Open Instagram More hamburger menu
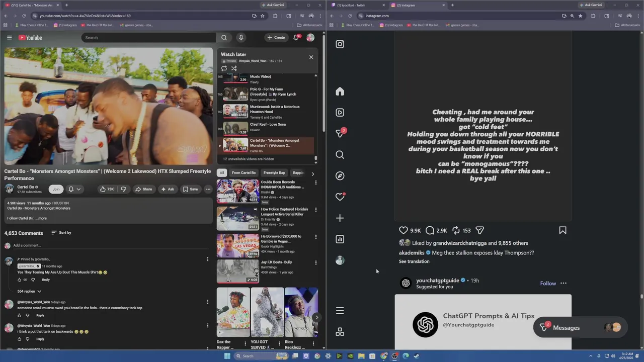Screen dimensions: 644x362 pyautogui.click(x=340, y=311)
